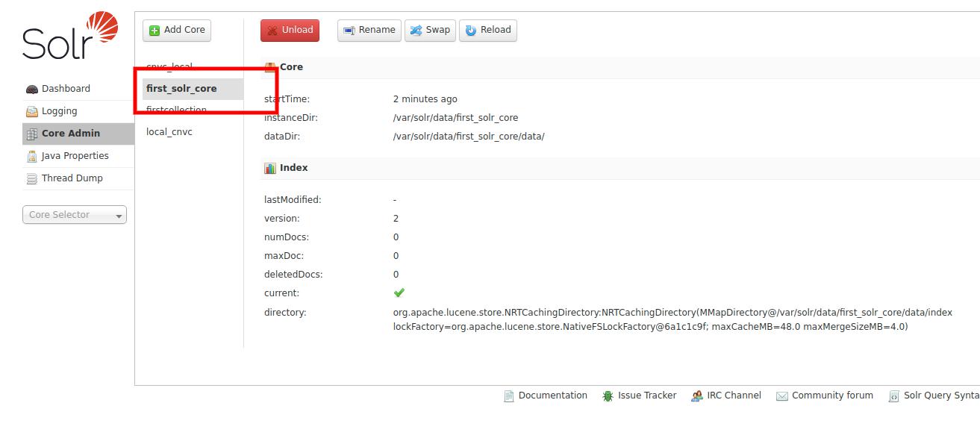This screenshot has width=980, height=447.
Task: Click the Issue Tracker bug icon
Action: click(x=607, y=396)
